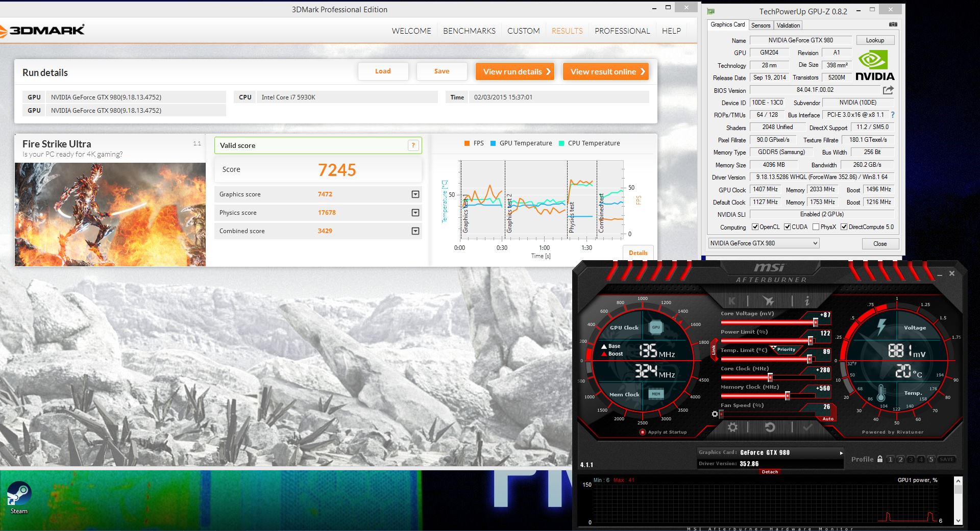Open the Steam desktop shortcut

coord(19,498)
